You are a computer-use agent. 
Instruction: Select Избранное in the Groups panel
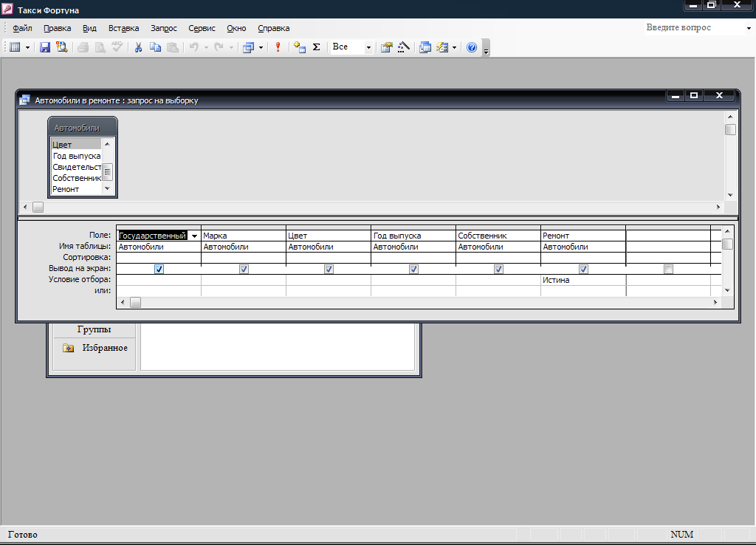pos(104,348)
